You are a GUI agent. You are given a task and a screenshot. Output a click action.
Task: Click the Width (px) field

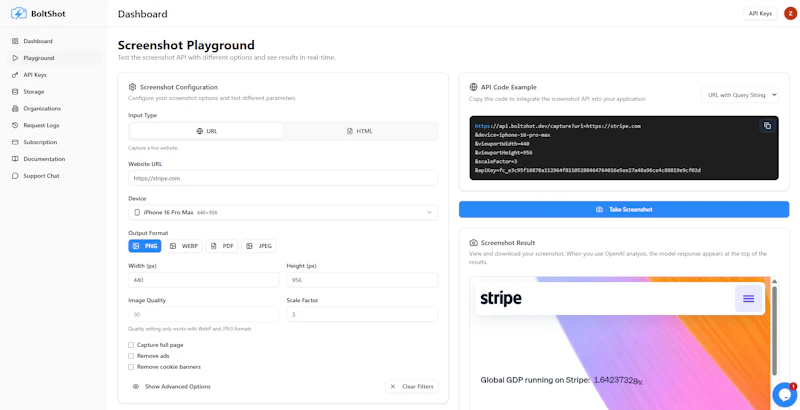pyautogui.click(x=204, y=280)
